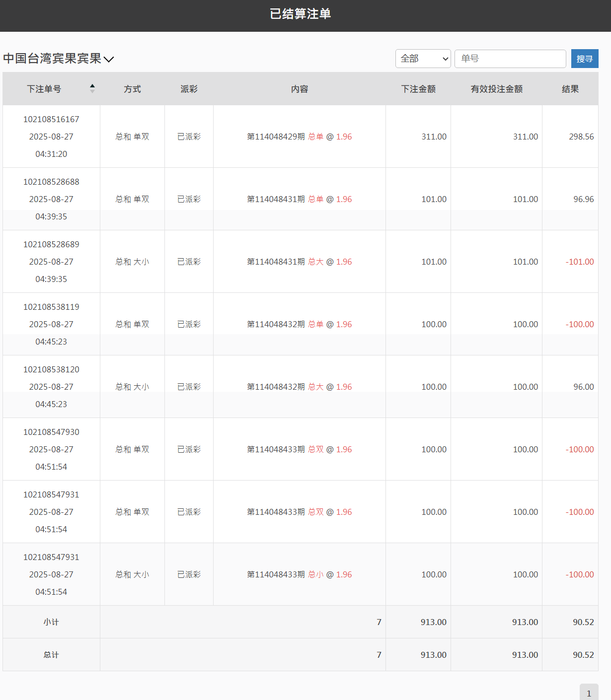Screen dimensions: 611x700
Task: Click the descending sort triangle on 下注单号 column
Action: pyautogui.click(x=92, y=91)
